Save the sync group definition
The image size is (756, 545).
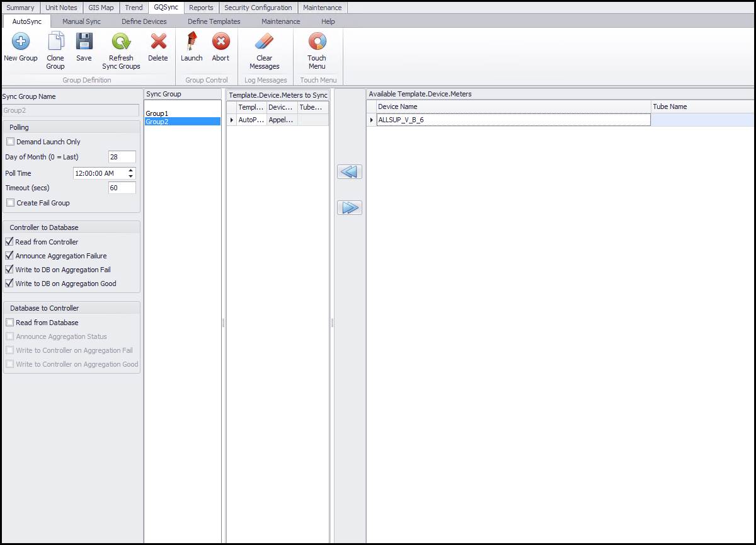[84, 42]
